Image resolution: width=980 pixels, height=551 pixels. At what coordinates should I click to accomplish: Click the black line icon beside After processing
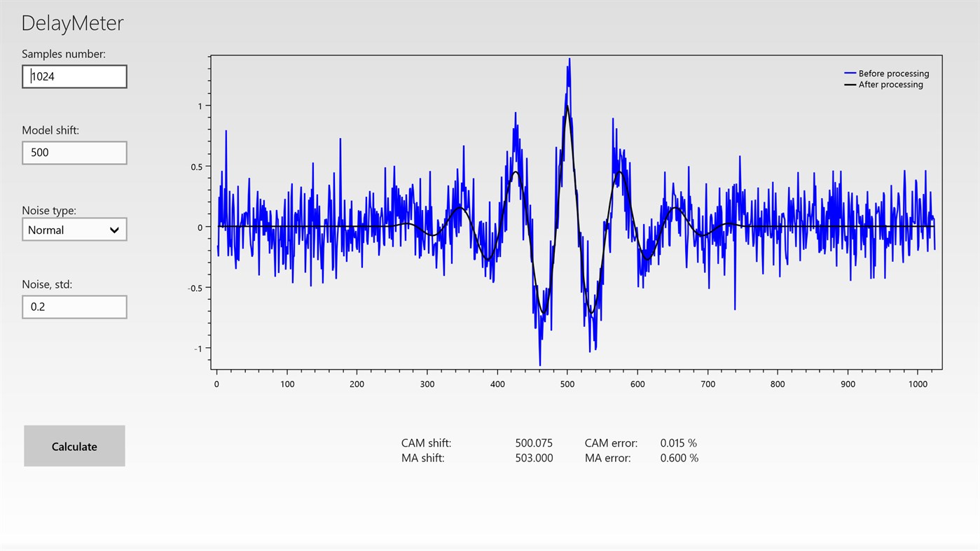[851, 84]
